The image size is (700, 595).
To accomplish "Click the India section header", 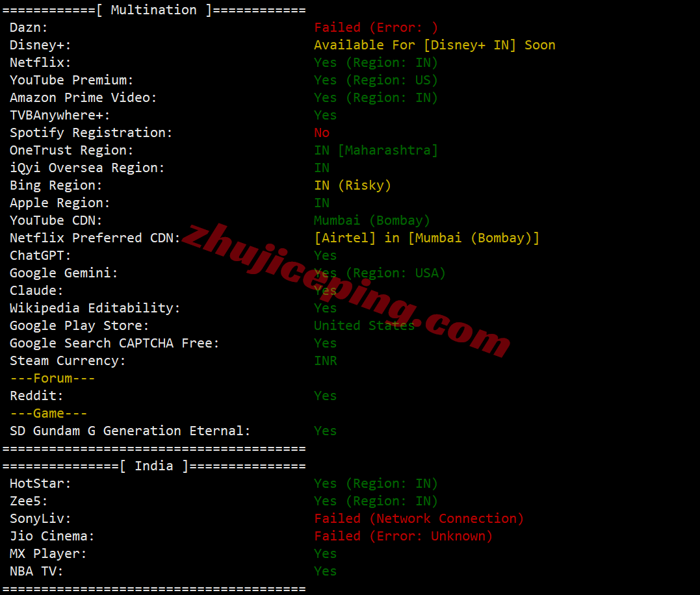I will coord(154,466).
